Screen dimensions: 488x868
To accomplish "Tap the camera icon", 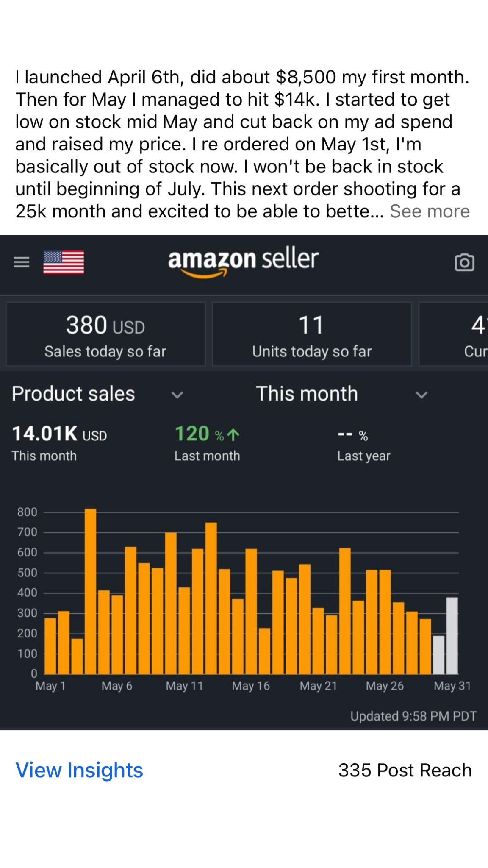I will tap(464, 262).
